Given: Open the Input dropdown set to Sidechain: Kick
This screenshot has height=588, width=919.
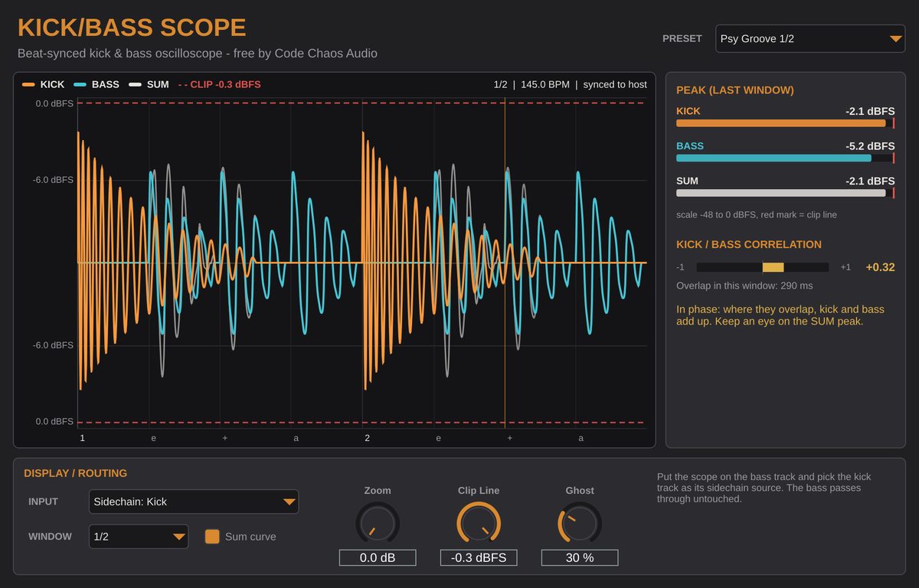Looking at the screenshot, I should [x=194, y=501].
